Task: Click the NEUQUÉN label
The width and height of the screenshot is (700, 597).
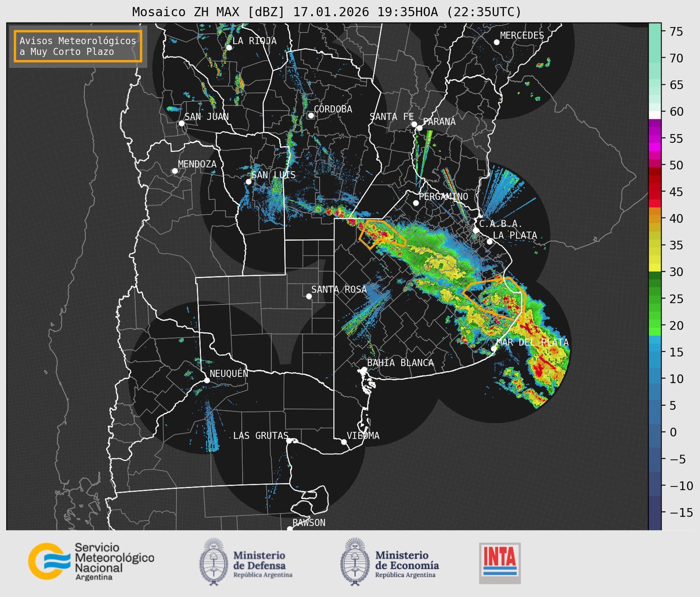Action: click(229, 374)
